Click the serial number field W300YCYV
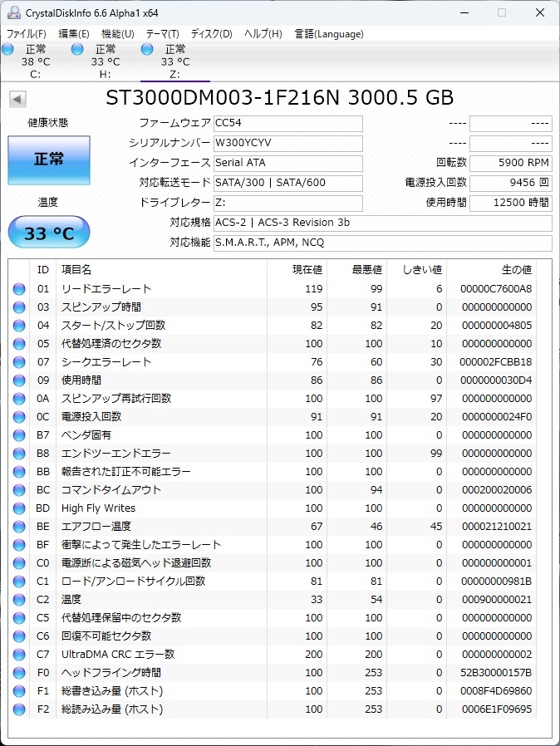Image resolution: width=560 pixels, height=746 pixels. point(287,143)
